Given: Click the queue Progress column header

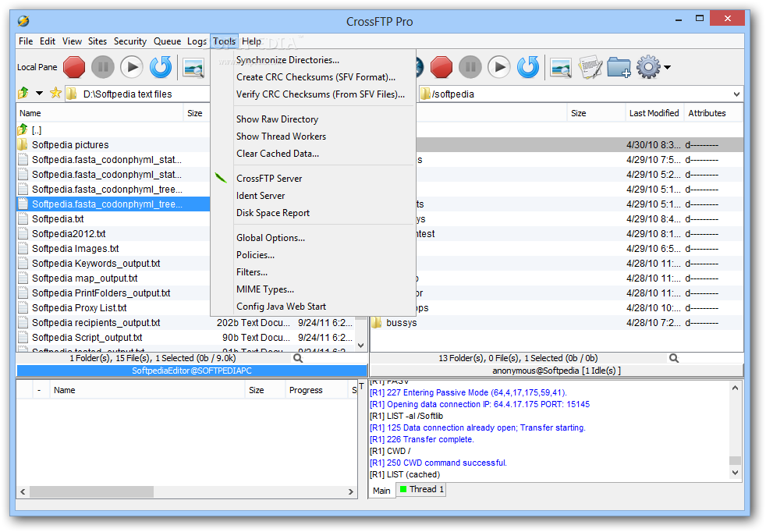Looking at the screenshot, I should pos(316,390).
